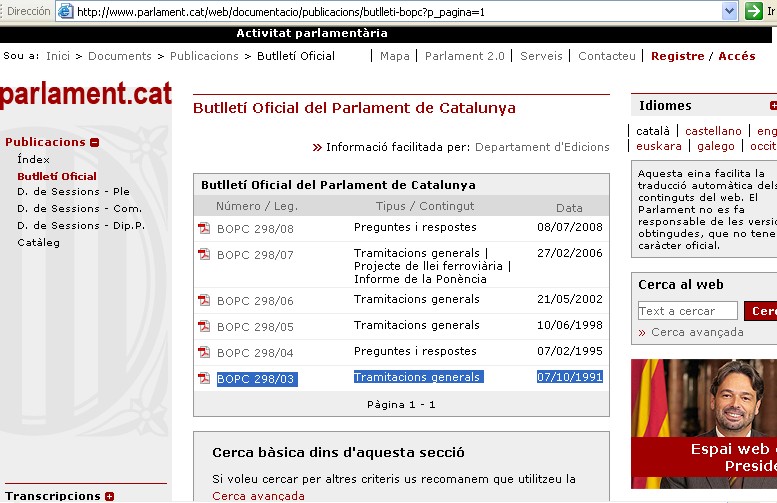Image resolution: width=777 pixels, height=503 pixels.
Task: Switch language to euskara
Action: coord(659,146)
